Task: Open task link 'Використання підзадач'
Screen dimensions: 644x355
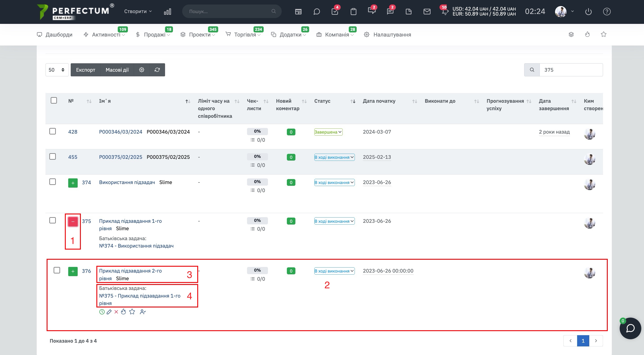Action: click(127, 182)
